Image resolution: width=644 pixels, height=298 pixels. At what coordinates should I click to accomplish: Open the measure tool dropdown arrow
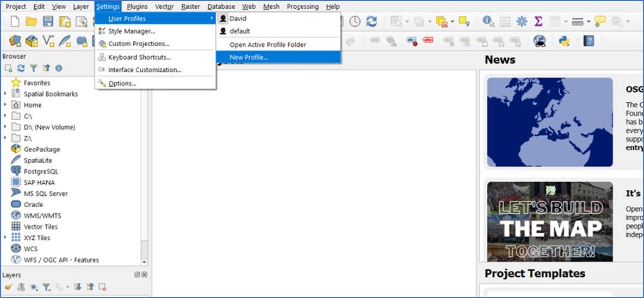(x=588, y=21)
